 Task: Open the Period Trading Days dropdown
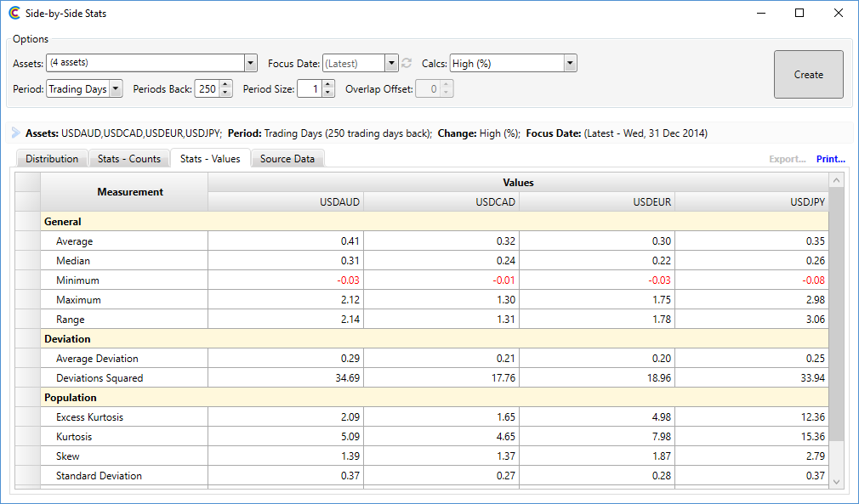click(116, 88)
